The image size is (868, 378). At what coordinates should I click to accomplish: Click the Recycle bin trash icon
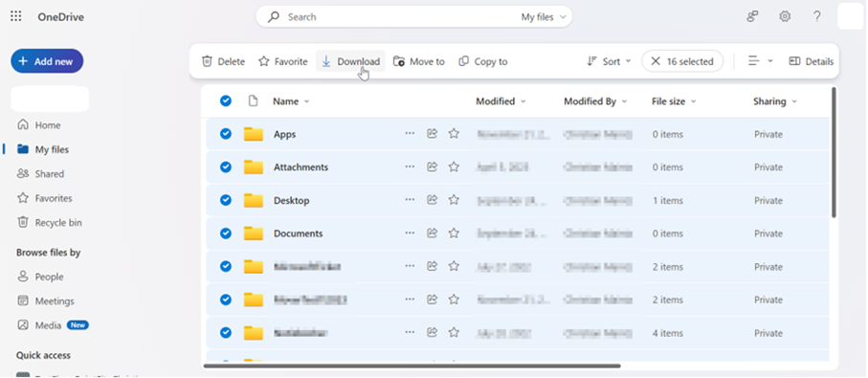pyautogui.click(x=23, y=222)
